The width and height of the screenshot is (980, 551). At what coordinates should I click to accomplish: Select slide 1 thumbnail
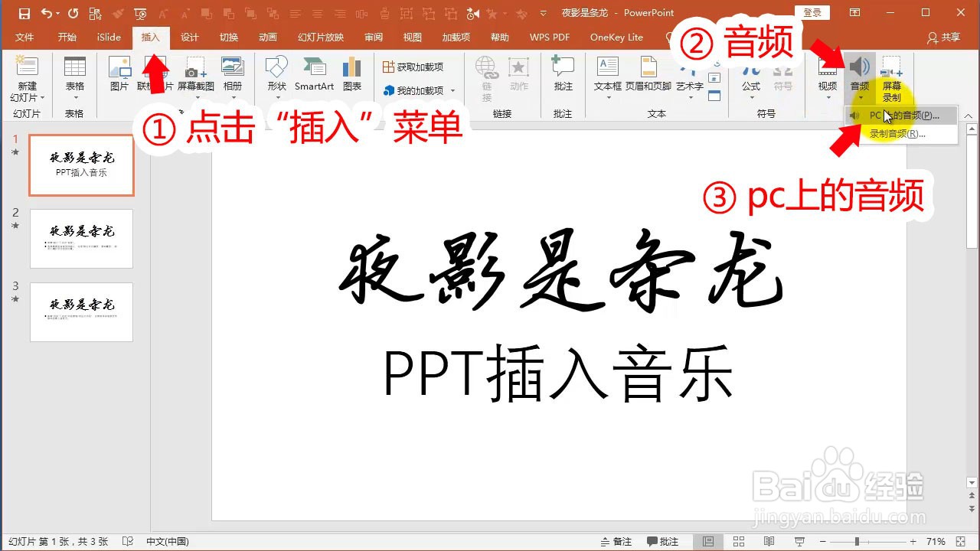tap(81, 165)
